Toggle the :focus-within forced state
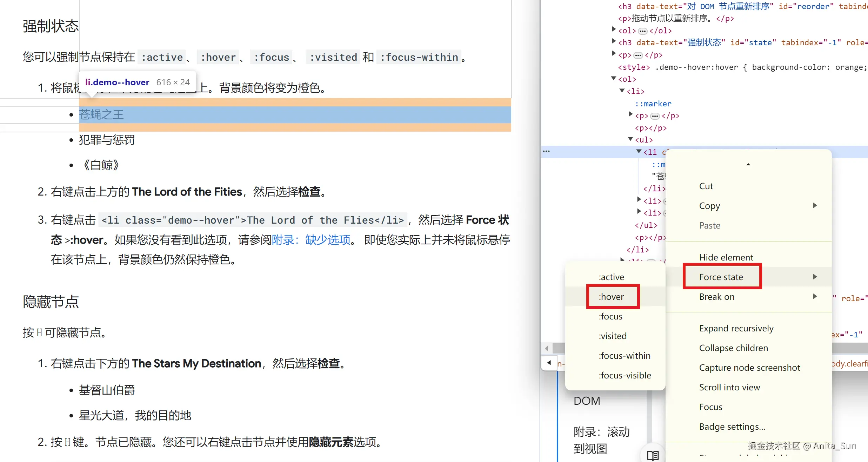868x462 pixels. click(x=624, y=356)
